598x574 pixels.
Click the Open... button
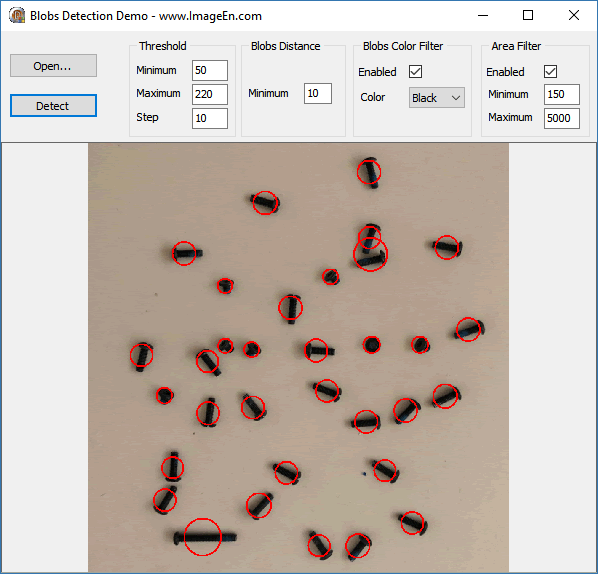pyautogui.click(x=53, y=66)
